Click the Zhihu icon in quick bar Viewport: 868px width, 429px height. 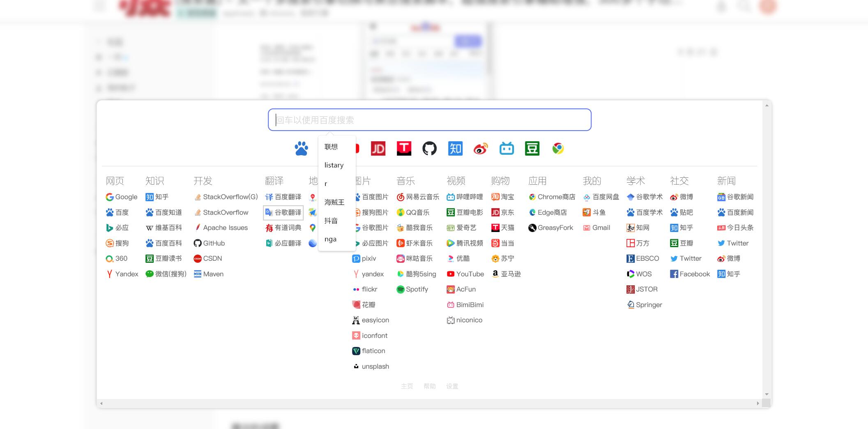click(455, 149)
